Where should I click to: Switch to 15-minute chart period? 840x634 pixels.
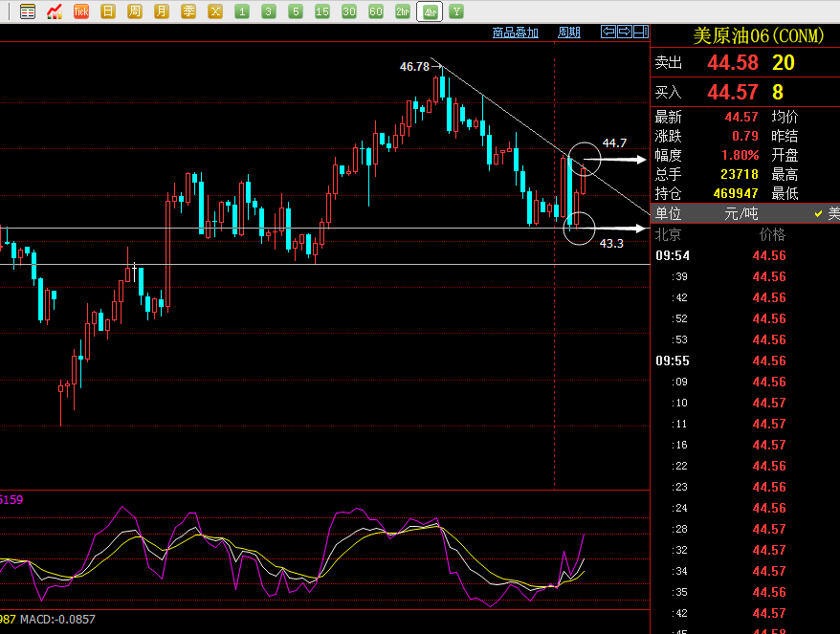(322, 11)
